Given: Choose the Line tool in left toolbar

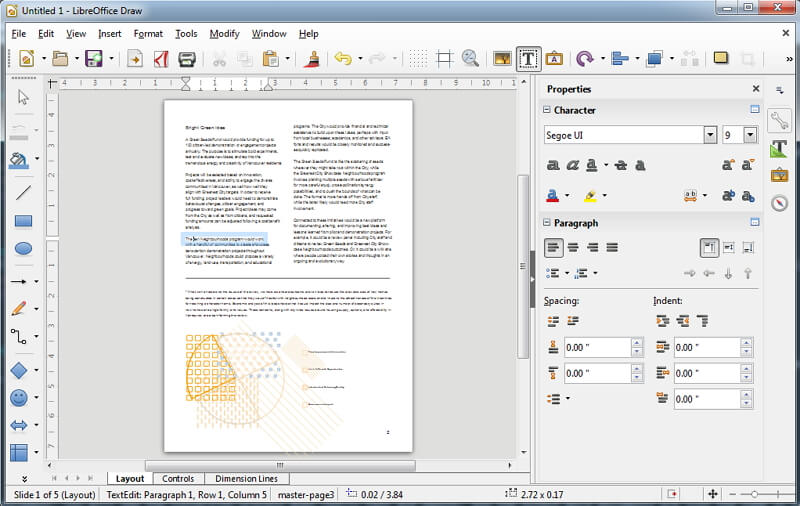Looking at the screenshot, I should [x=22, y=193].
